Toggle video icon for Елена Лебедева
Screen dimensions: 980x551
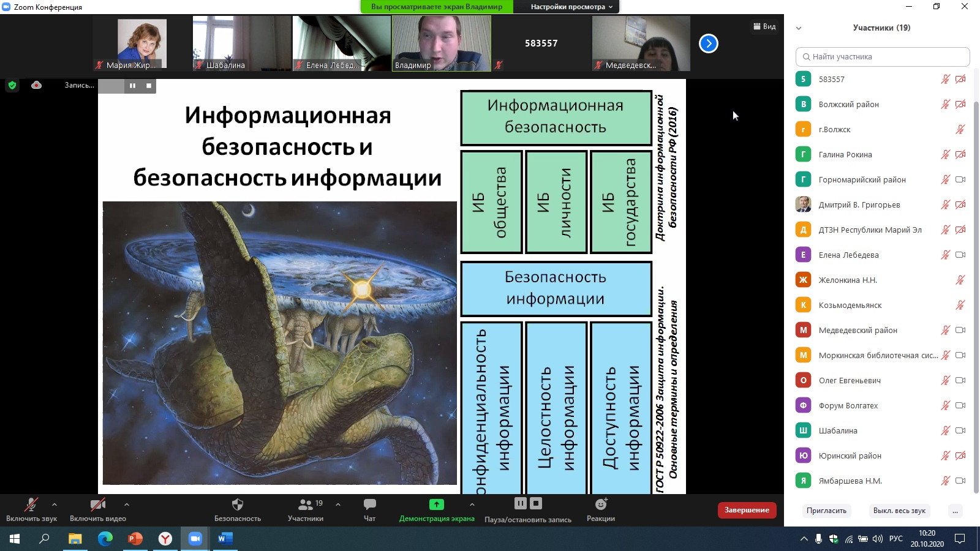(x=960, y=255)
